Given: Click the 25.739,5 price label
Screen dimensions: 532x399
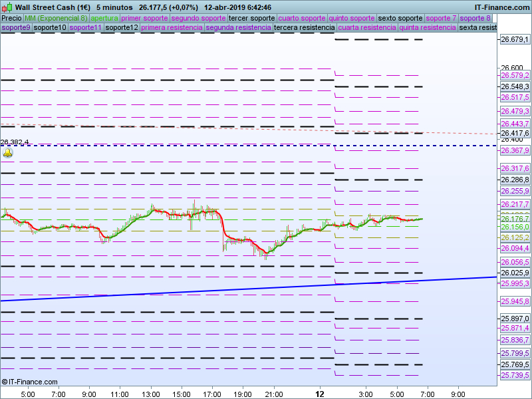Looking at the screenshot, I should coord(515,375).
